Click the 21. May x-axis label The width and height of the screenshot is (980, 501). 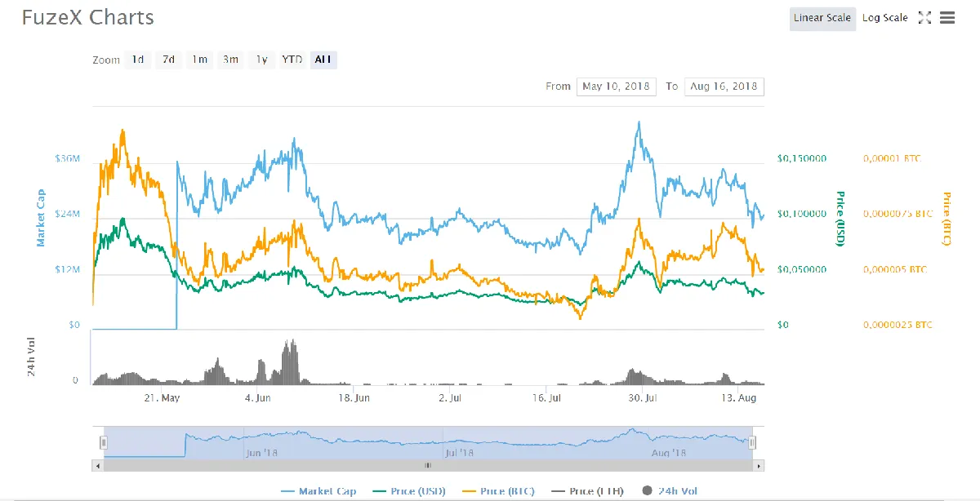(x=162, y=398)
